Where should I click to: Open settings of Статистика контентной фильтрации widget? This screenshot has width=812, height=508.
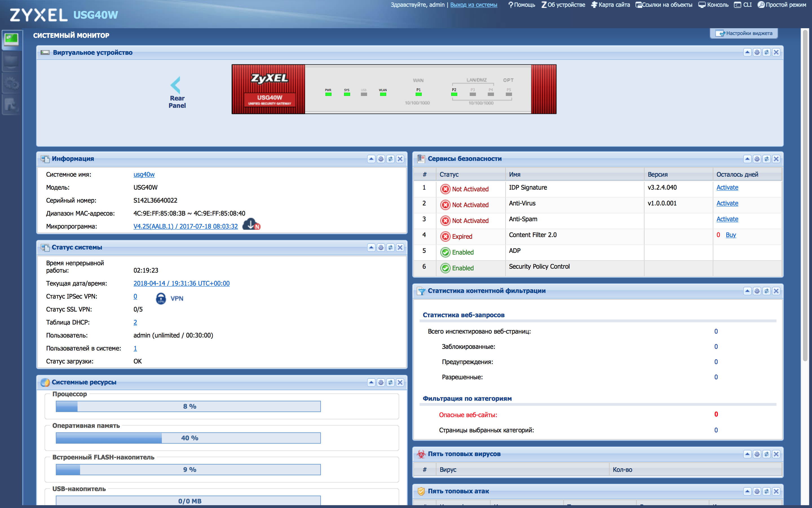(x=757, y=291)
